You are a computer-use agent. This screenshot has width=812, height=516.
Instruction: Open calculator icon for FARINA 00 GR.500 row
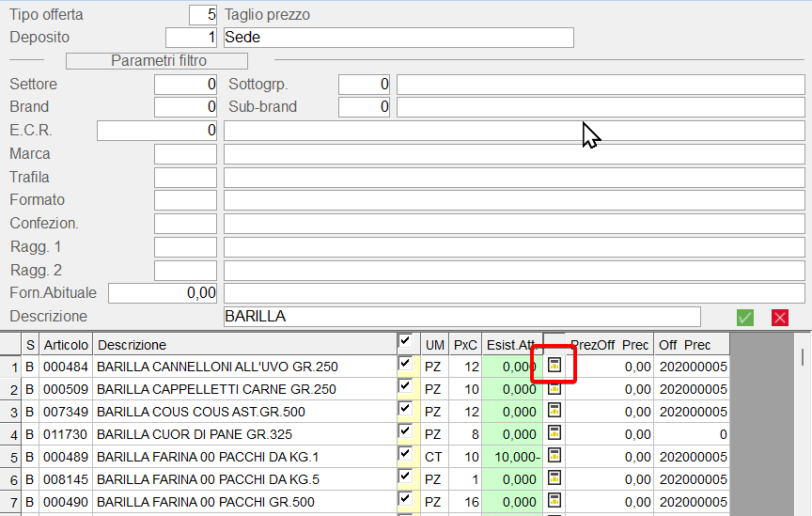(x=554, y=500)
